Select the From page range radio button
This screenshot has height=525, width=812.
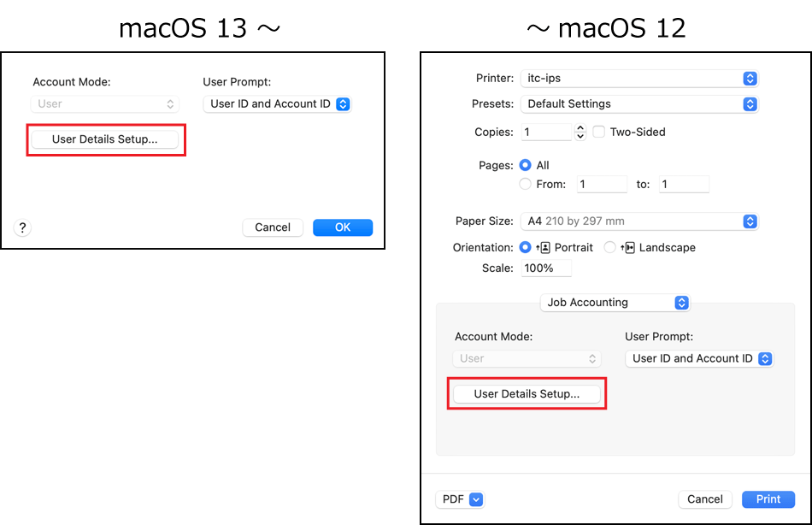coord(526,184)
